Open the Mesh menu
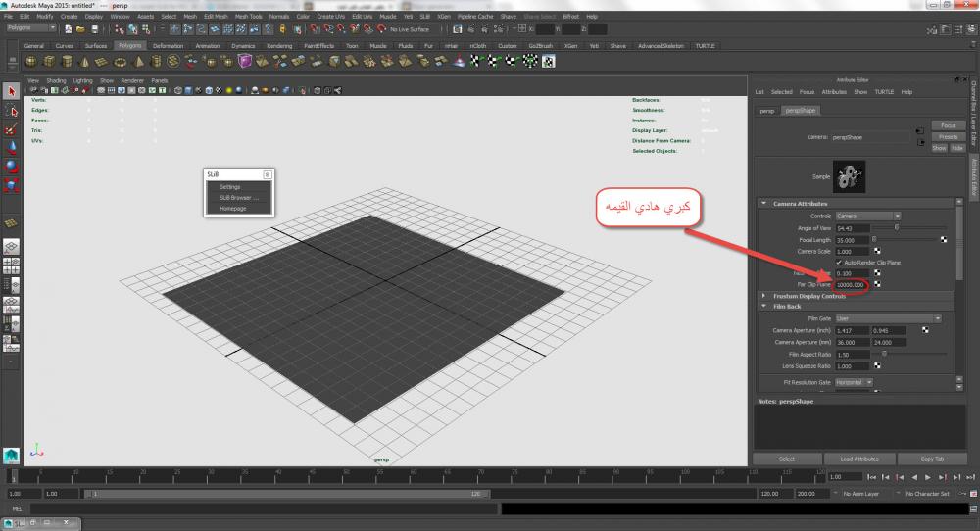 pyautogui.click(x=190, y=17)
